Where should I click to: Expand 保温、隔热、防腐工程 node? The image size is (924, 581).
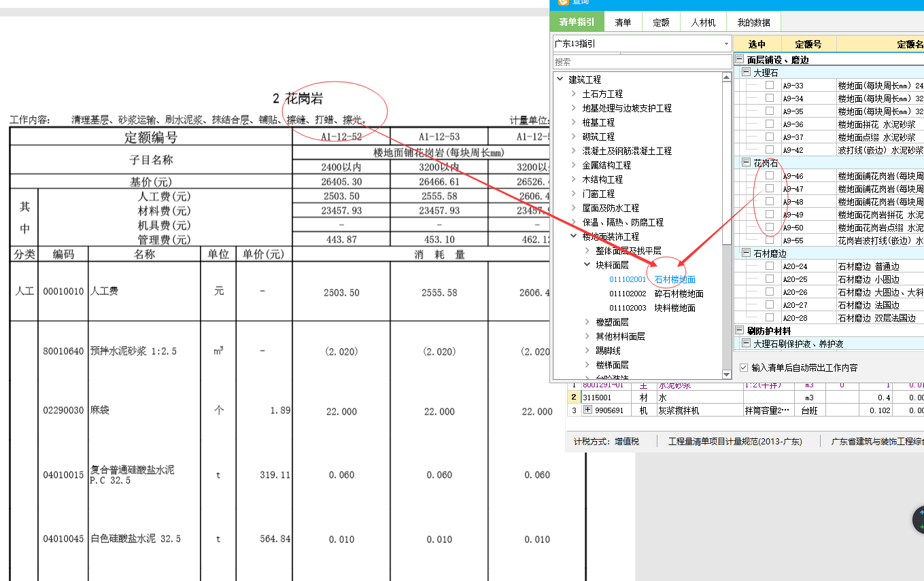click(574, 222)
